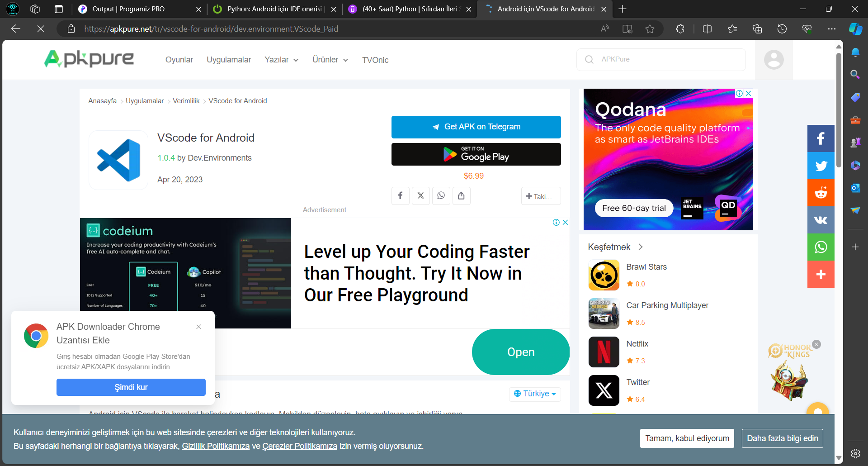This screenshot has width=868, height=466.
Task: Click the VSCode for Android app icon
Action: pos(118,160)
